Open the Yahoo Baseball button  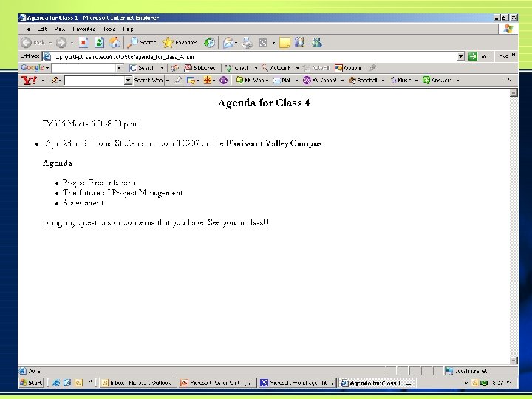point(363,81)
